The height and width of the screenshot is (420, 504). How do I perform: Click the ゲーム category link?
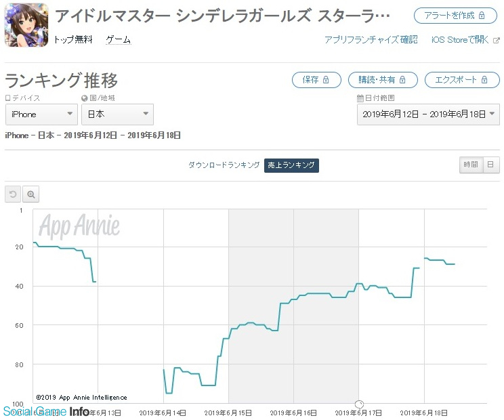[x=118, y=40]
